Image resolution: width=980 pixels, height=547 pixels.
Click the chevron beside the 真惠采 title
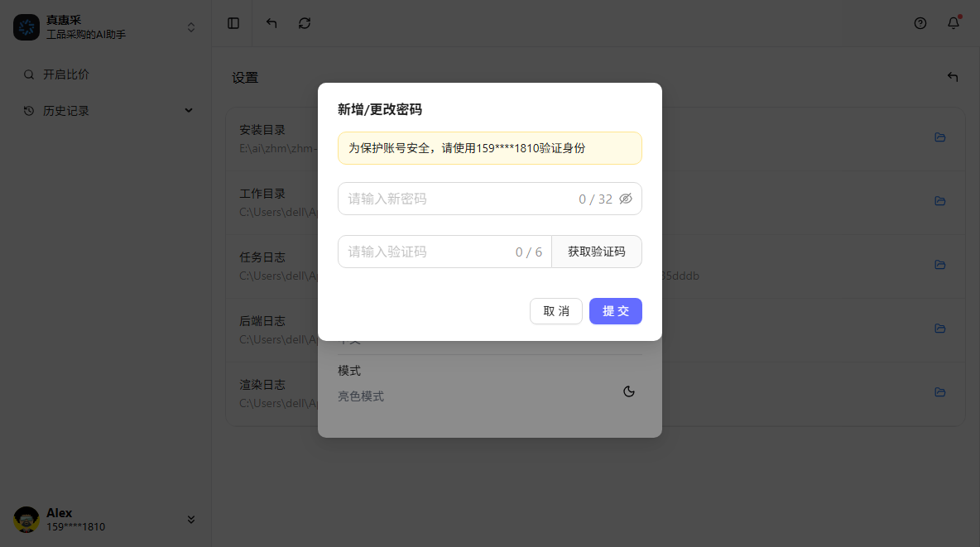click(190, 26)
